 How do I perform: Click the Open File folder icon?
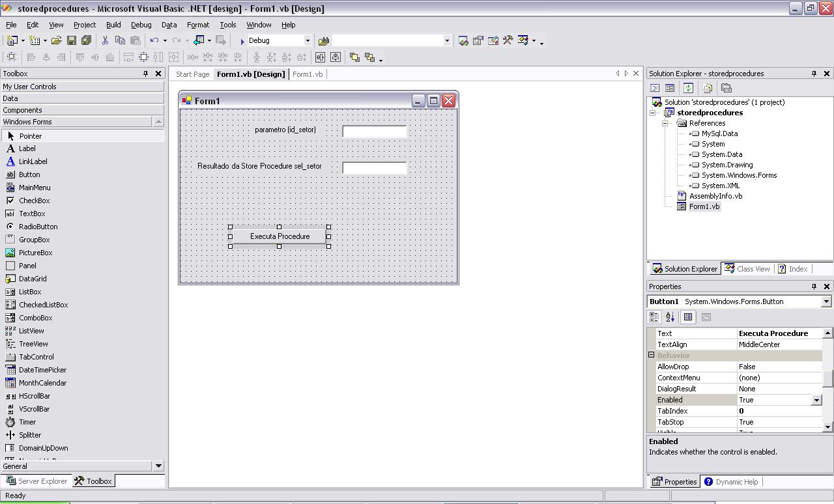tap(56, 40)
